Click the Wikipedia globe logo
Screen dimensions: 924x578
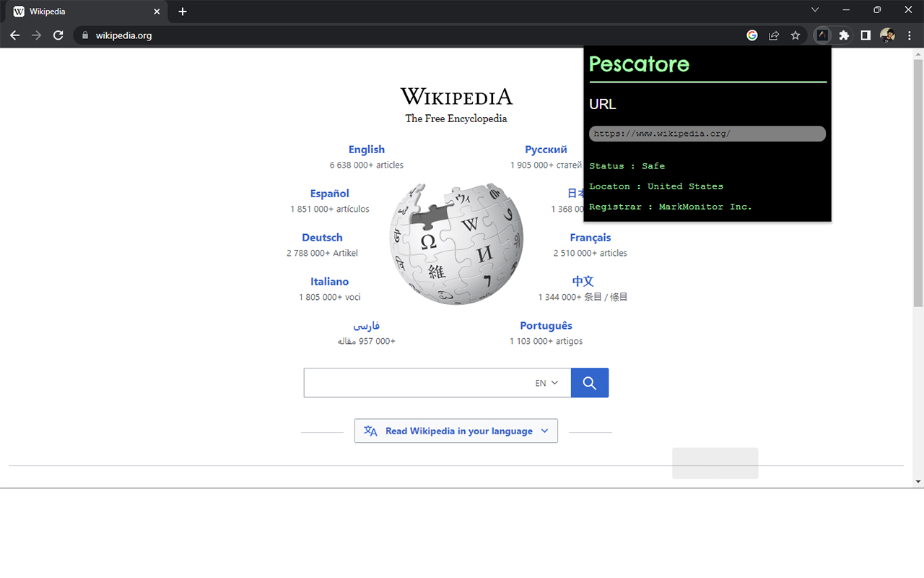(x=456, y=243)
